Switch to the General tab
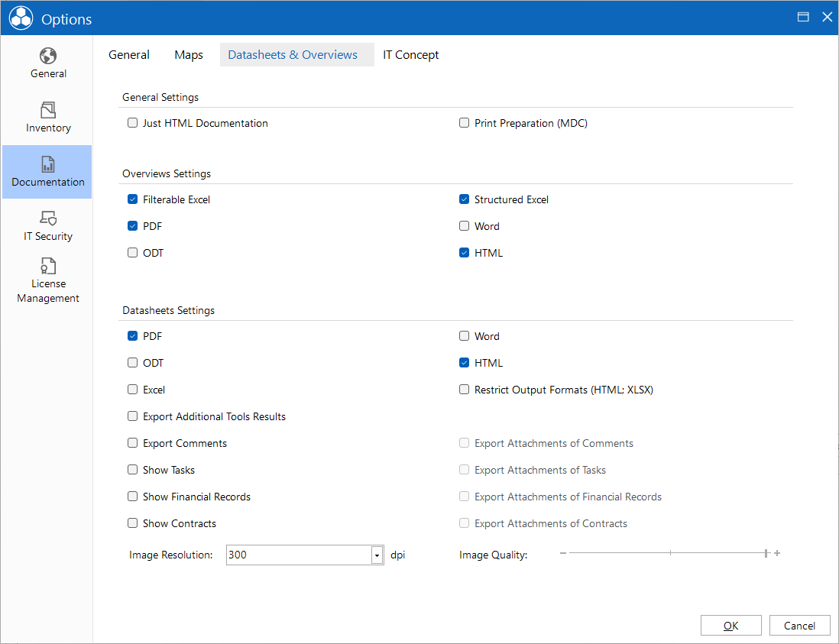This screenshot has width=839, height=644. (129, 54)
